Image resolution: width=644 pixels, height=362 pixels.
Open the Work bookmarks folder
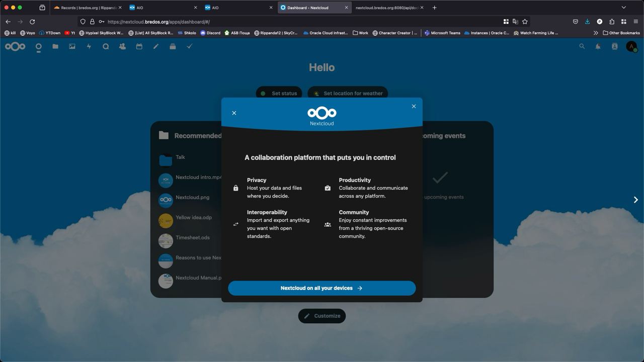tap(360, 33)
